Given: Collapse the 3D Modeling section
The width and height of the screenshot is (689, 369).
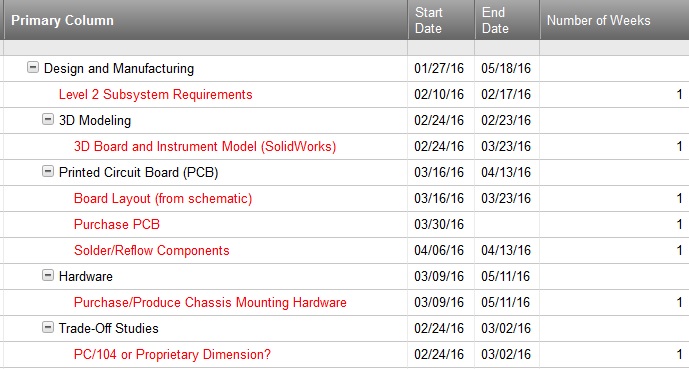Looking at the screenshot, I should point(48,119).
